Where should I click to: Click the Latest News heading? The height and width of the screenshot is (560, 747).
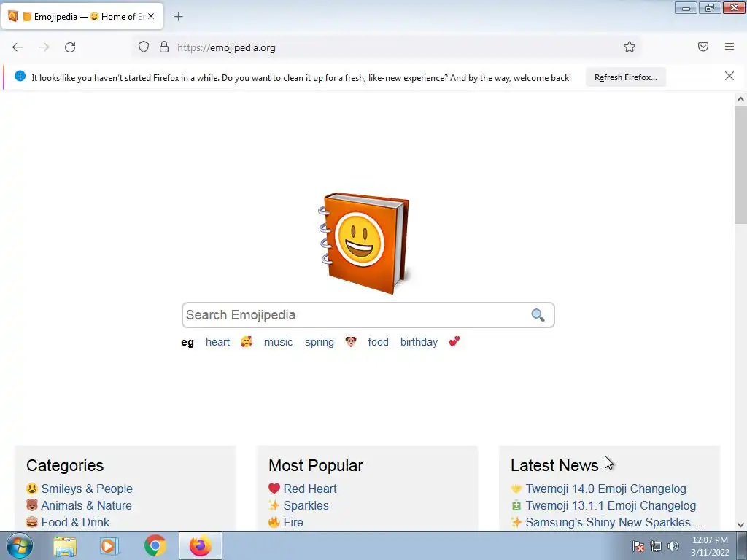pos(554,465)
